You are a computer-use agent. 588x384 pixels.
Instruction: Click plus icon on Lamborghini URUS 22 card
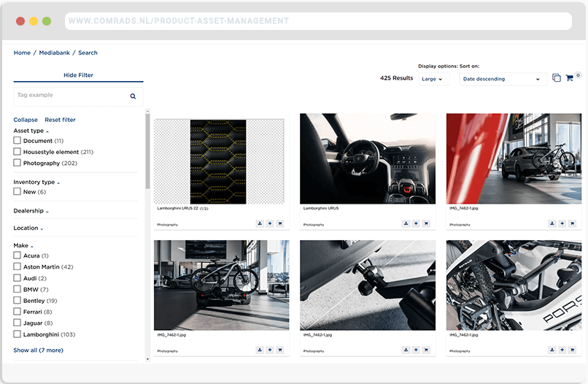(270, 223)
